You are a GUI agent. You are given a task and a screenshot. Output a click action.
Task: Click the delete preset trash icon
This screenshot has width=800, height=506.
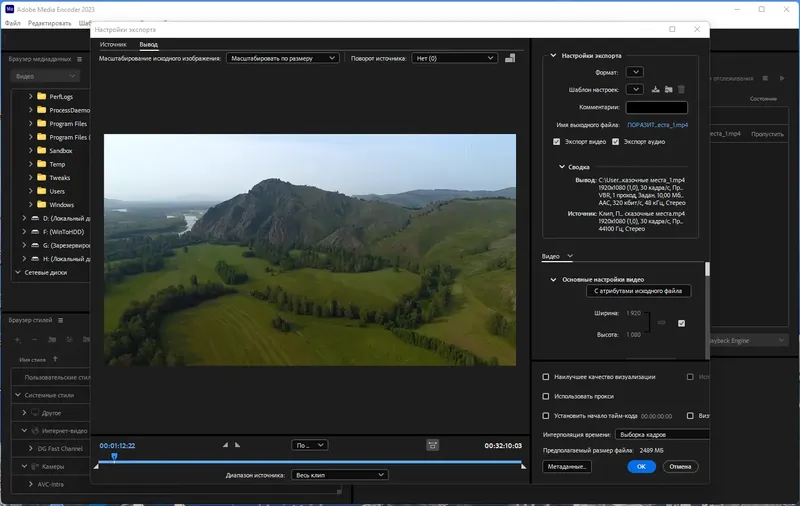pos(681,90)
